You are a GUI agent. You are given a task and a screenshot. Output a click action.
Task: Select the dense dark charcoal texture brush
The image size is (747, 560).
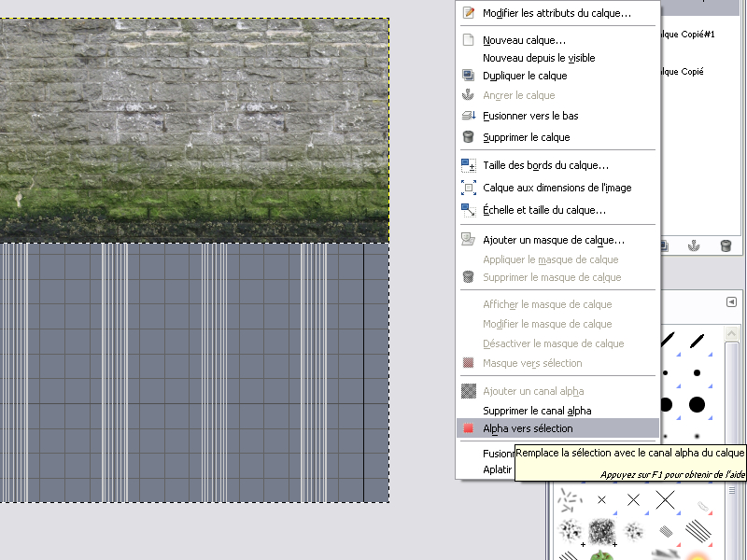601,531
